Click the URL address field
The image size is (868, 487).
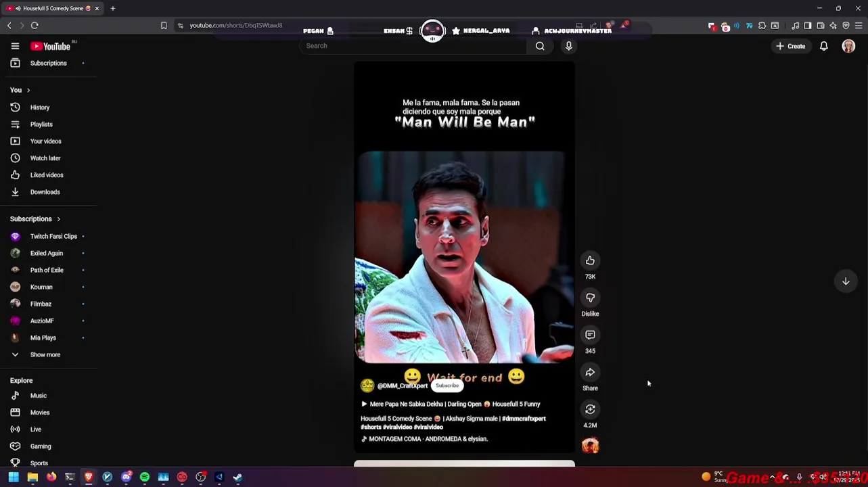coord(235,25)
